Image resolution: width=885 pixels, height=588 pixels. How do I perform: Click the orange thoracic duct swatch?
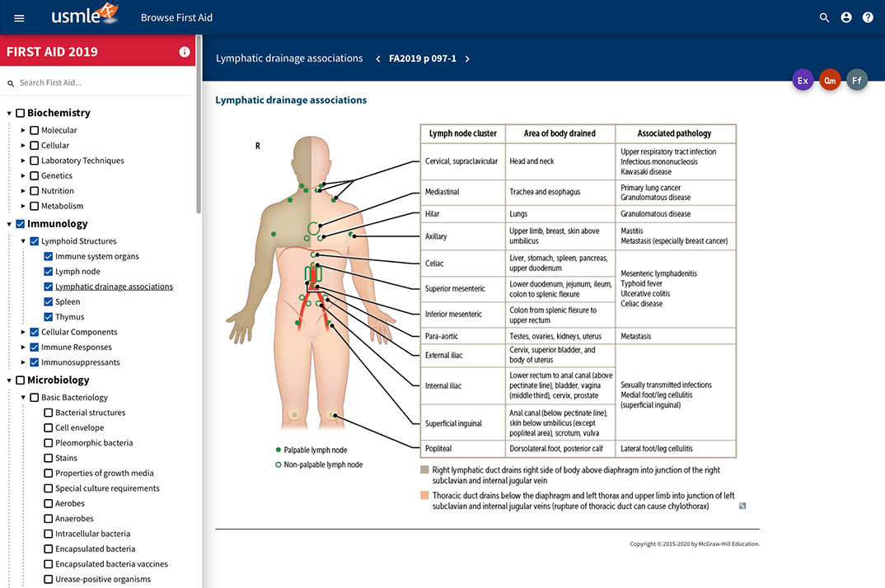pyautogui.click(x=424, y=496)
